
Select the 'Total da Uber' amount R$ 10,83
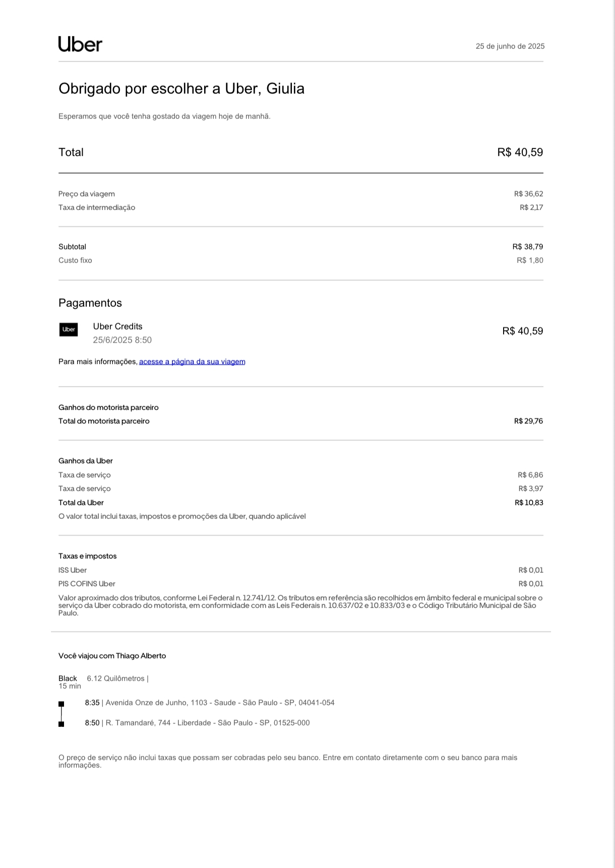(x=529, y=503)
